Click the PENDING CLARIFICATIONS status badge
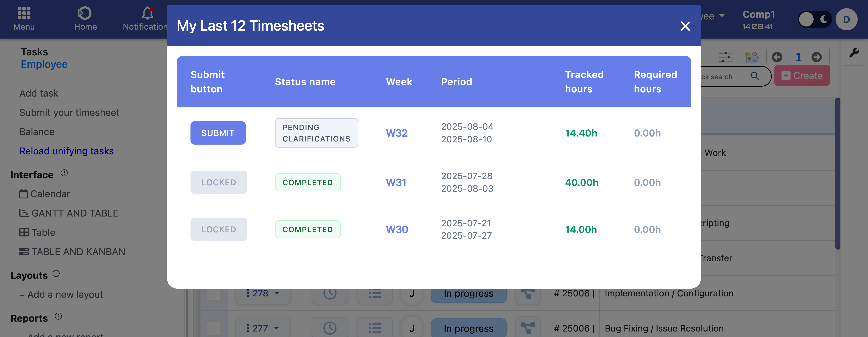The image size is (868, 337). click(x=316, y=133)
